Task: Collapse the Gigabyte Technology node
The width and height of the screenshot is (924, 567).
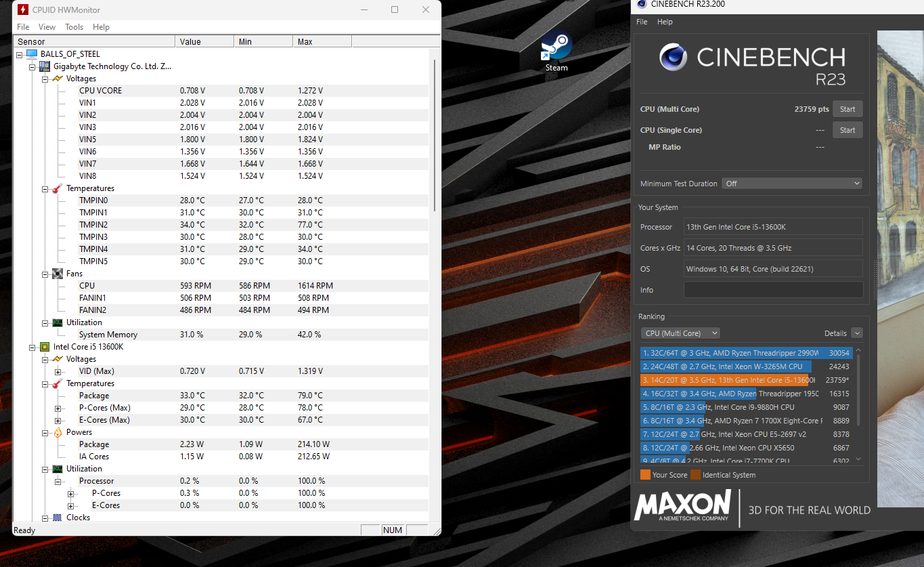Action: 32,66
